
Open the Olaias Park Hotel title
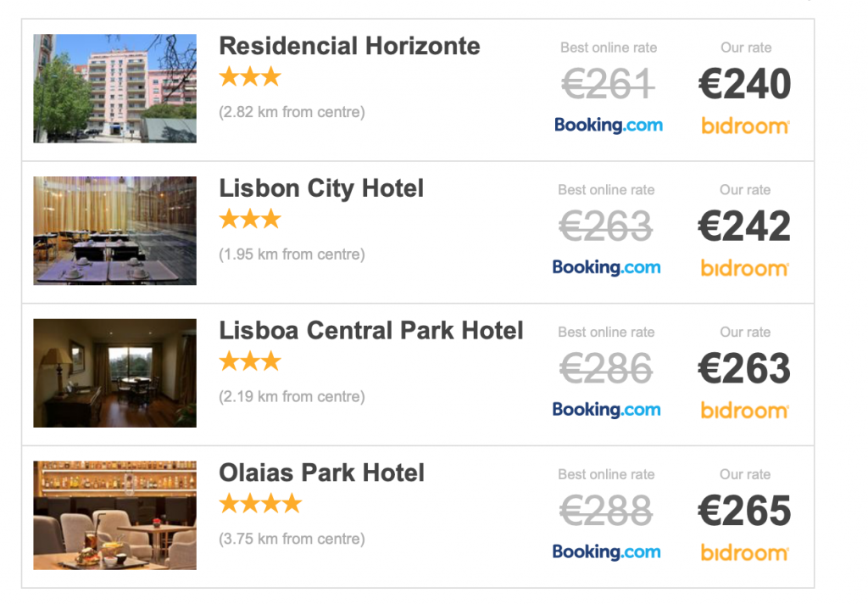coord(321,473)
